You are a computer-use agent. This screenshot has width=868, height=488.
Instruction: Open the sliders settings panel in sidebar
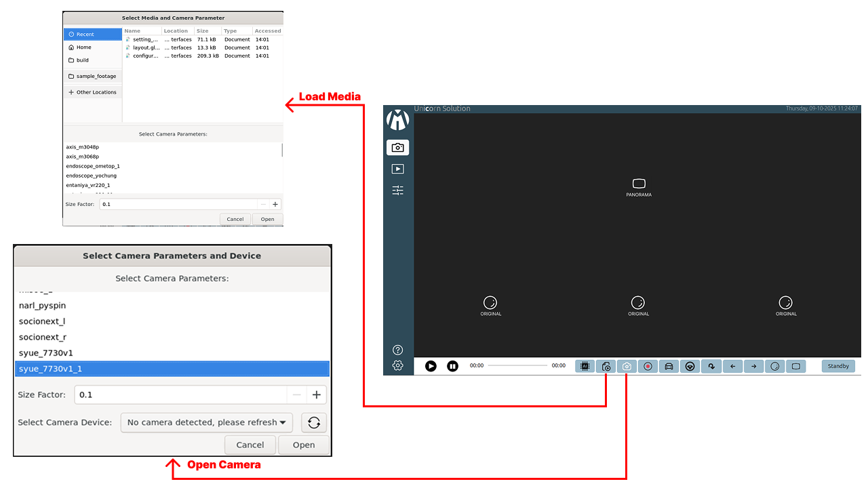pos(398,190)
